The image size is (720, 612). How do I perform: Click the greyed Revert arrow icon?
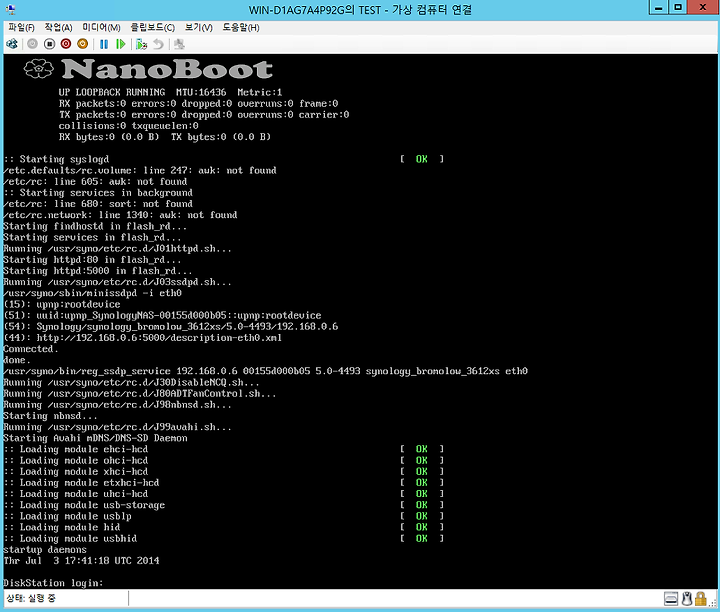pyautogui.click(x=158, y=44)
